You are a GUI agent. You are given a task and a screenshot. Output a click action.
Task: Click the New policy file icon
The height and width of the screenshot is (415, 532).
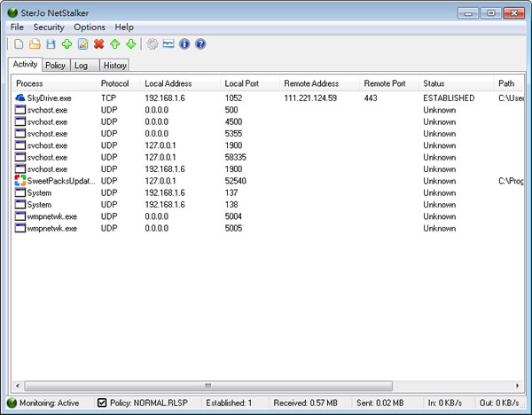pyautogui.click(x=18, y=43)
